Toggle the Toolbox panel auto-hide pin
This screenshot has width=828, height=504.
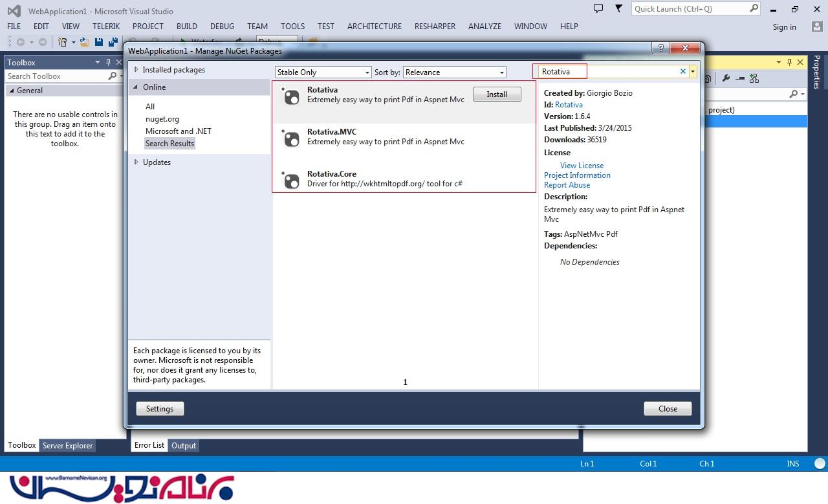tap(108, 62)
